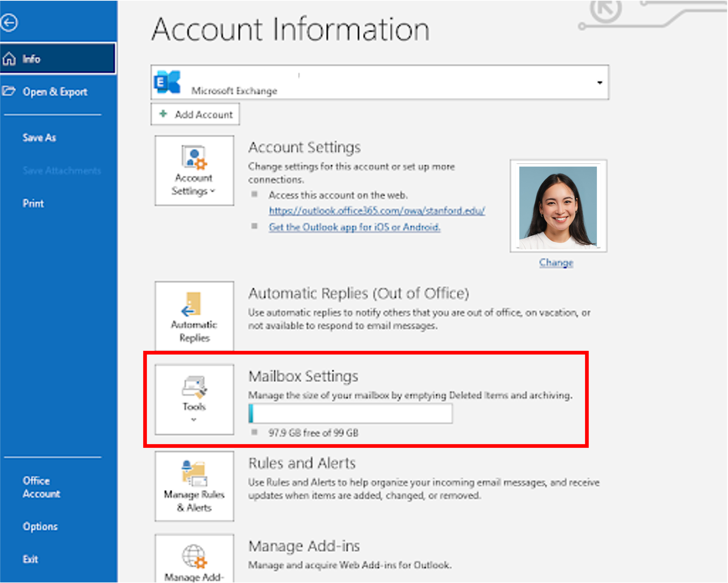The image size is (728, 583).
Task: Click the back arrow to leave Account Information
Action: (9, 22)
